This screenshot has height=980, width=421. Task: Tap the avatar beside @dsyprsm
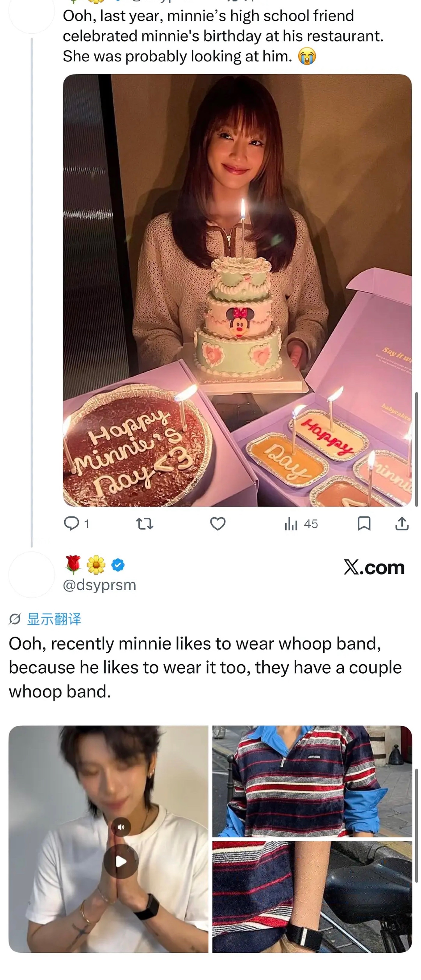point(32,574)
